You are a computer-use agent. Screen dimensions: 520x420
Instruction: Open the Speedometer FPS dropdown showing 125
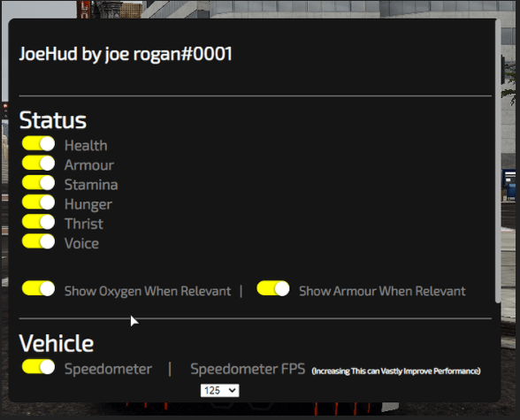click(219, 391)
